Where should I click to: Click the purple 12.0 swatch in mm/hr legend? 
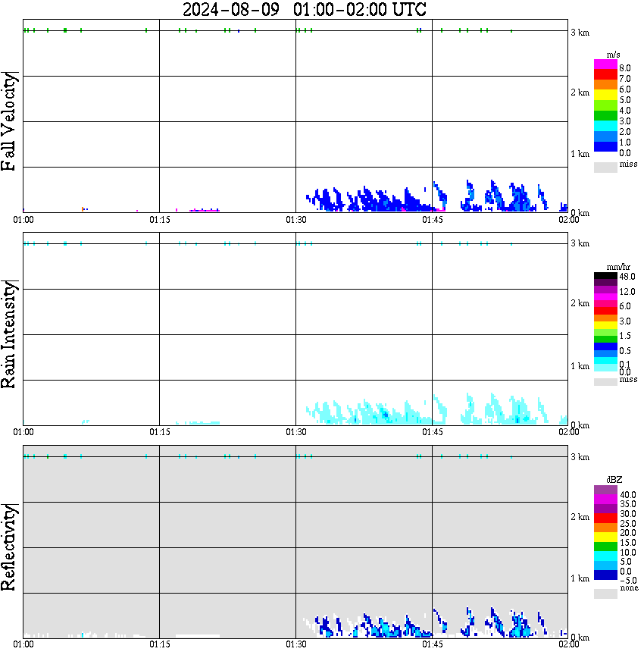pyautogui.click(x=605, y=290)
